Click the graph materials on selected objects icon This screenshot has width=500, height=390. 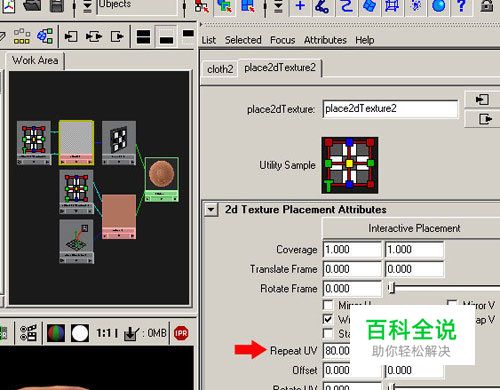45,36
